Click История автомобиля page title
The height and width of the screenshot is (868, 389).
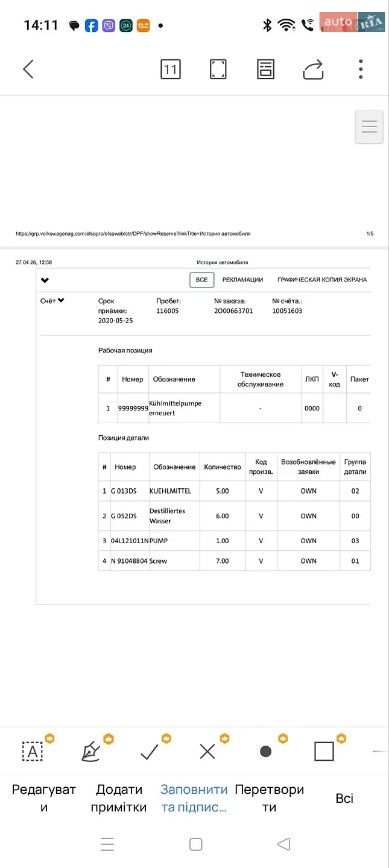click(x=222, y=262)
